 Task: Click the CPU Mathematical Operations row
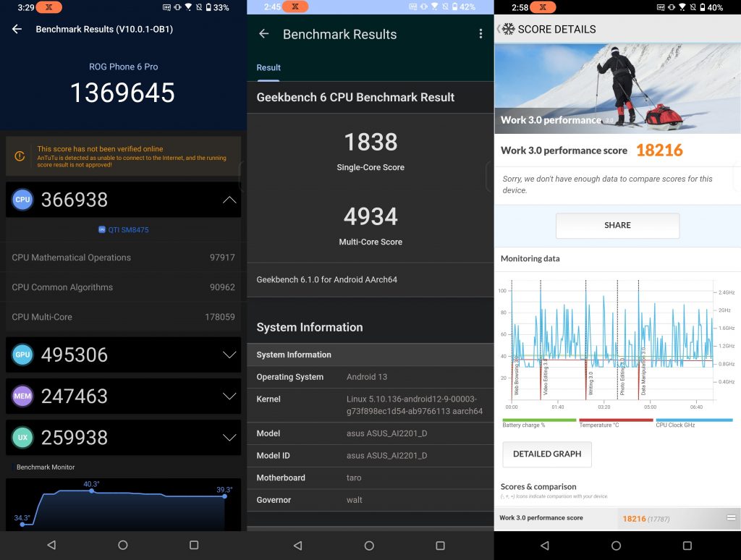123,258
